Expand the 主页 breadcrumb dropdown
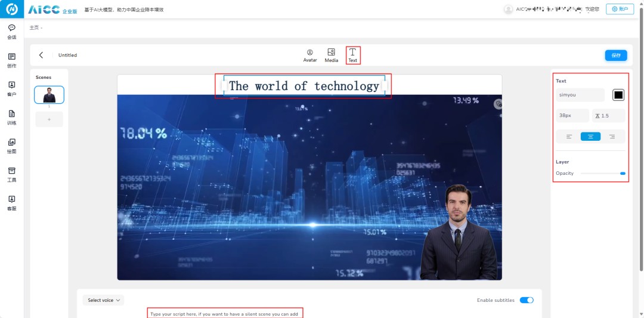644x318 pixels. (36, 27)
